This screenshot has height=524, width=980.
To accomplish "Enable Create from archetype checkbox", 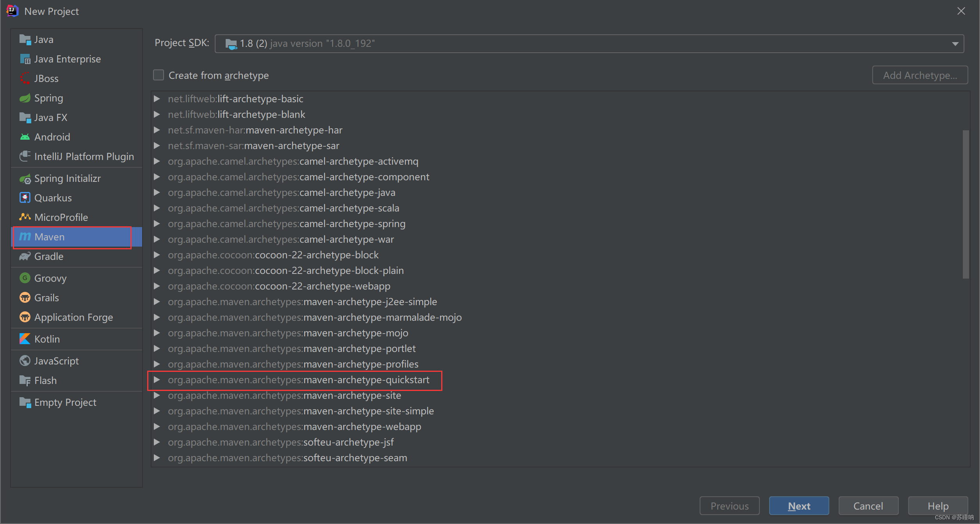I will pyautogui.click(x=159, y=75).
